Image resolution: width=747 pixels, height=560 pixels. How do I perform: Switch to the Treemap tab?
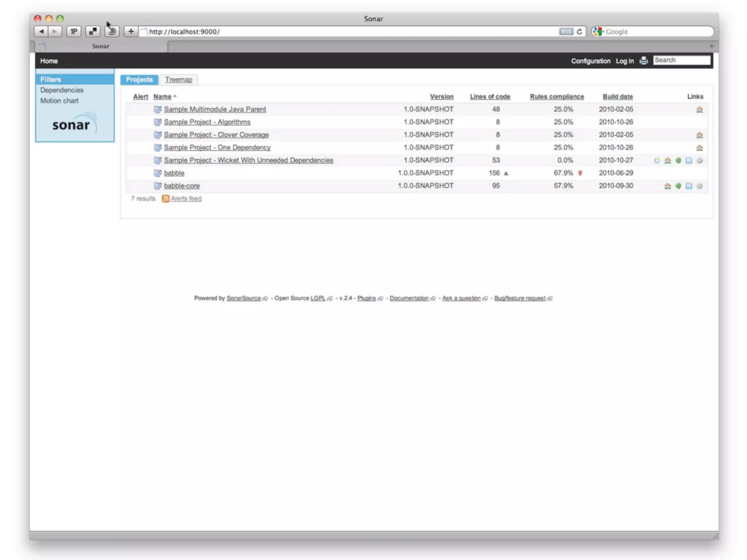[x=178, y=79]
